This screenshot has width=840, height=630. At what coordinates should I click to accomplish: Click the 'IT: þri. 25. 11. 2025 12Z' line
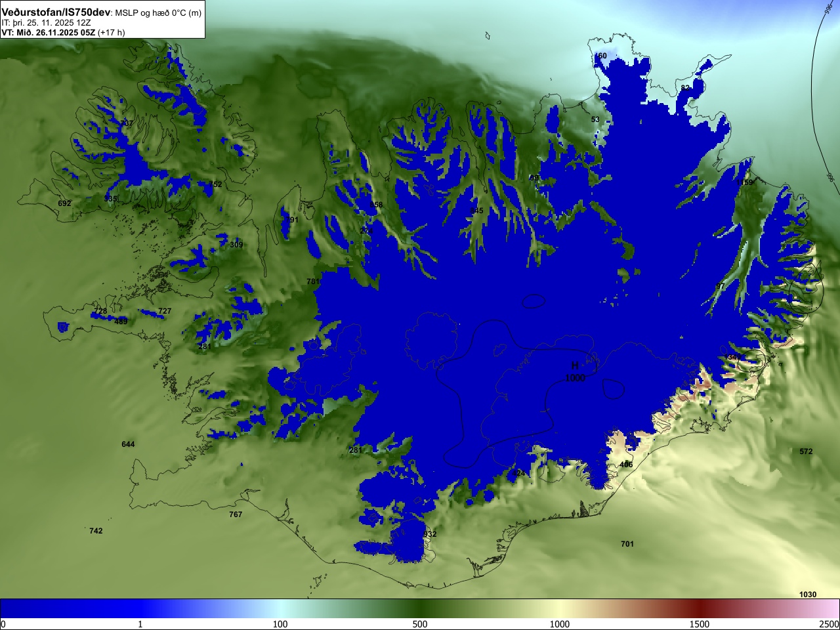click(x=46, y=22)
